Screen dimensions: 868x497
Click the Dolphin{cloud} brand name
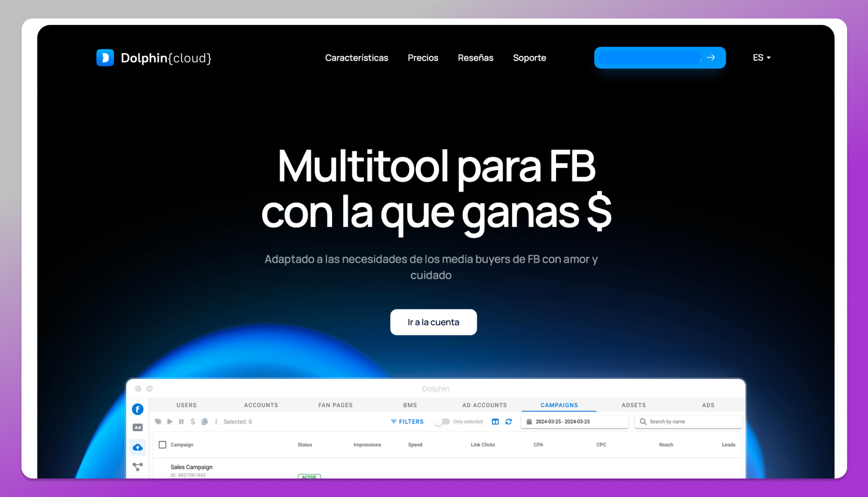point(166,58)
